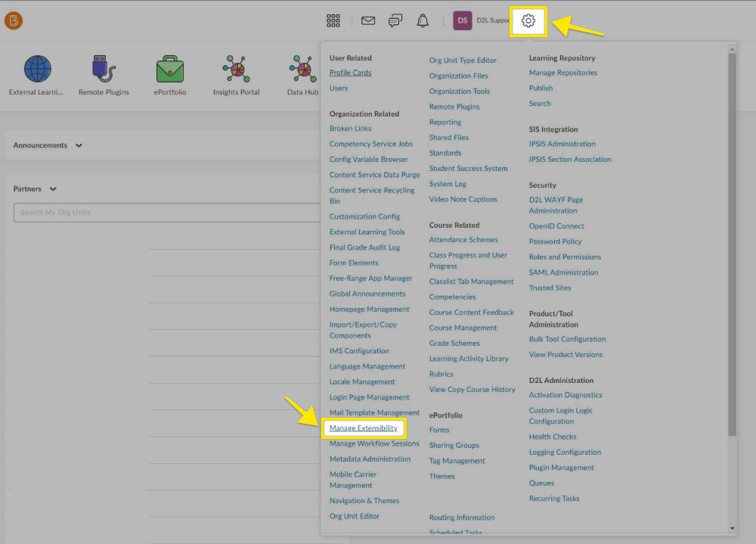Open the D2L Support profile dropdown

click(x=476, y=20)
